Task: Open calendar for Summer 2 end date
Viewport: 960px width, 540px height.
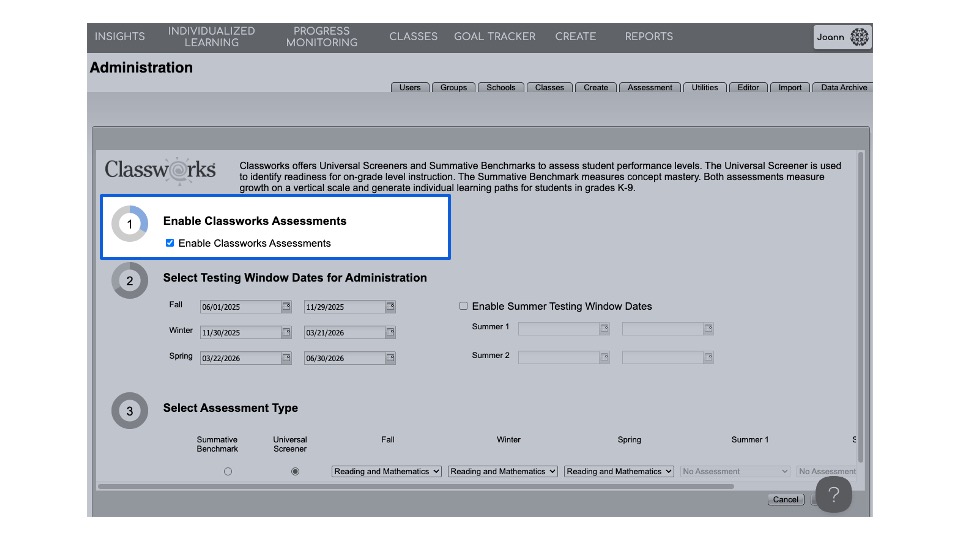Action: tap(708, 358)
